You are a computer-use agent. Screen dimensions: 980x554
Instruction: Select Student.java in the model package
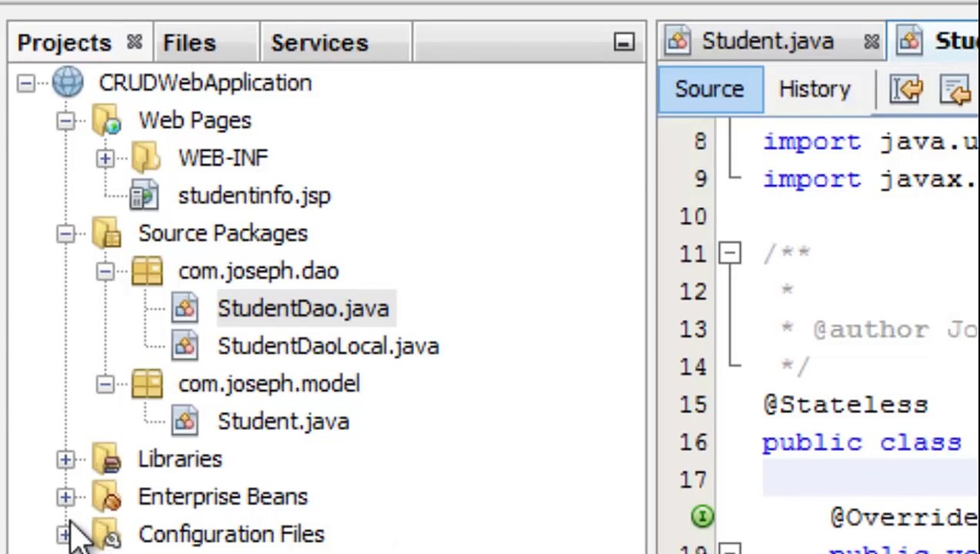(283, 422)
